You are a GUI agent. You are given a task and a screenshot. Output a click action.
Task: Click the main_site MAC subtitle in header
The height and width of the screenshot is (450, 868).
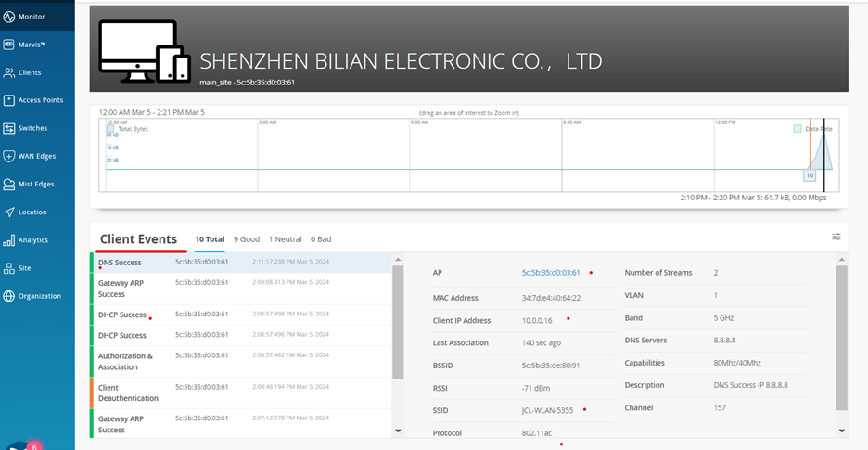point(247,83)
